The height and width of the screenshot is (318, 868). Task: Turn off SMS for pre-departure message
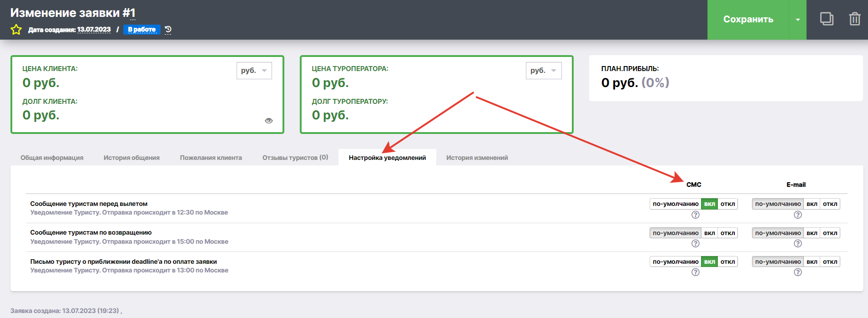point(728,204)
